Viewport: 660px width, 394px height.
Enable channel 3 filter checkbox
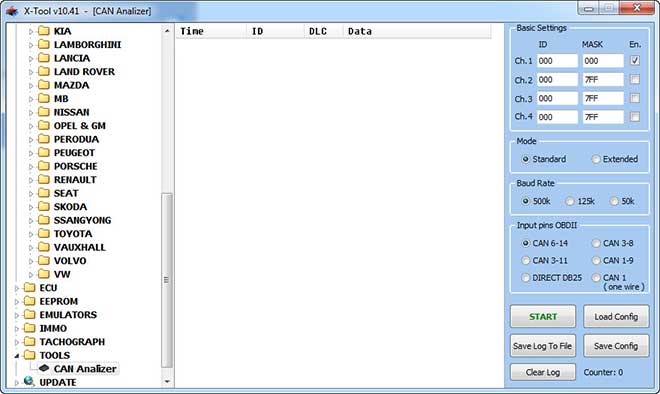tap(635, 98)
